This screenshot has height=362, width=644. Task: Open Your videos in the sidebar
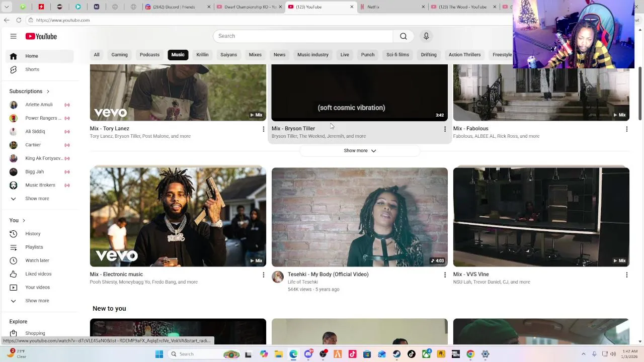pos(40,288)
